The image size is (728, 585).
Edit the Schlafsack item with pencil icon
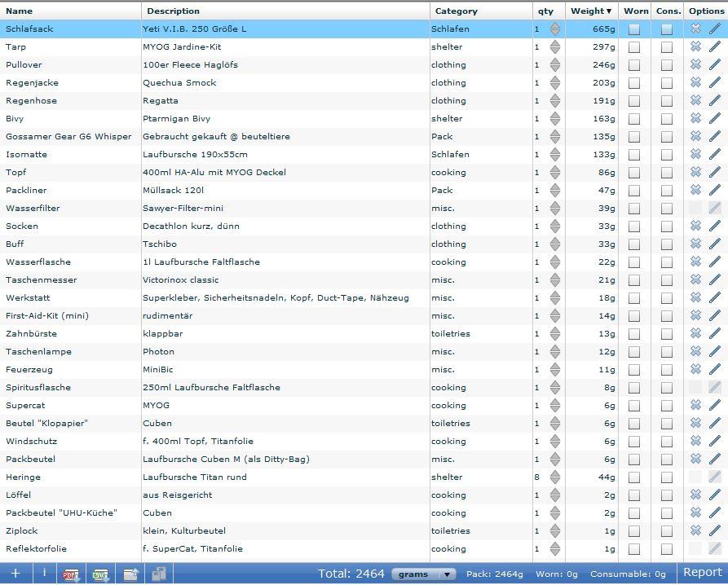click(x=715, y=29)
